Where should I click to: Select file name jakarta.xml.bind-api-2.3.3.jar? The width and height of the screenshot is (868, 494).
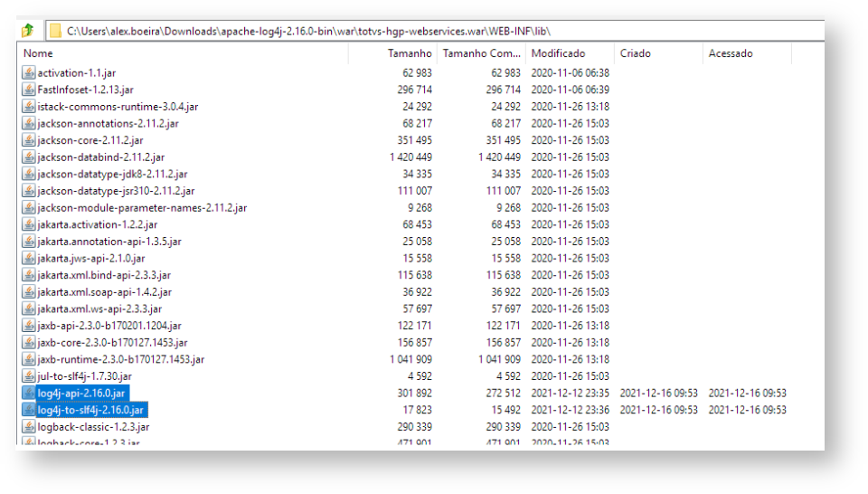point(104,275)
